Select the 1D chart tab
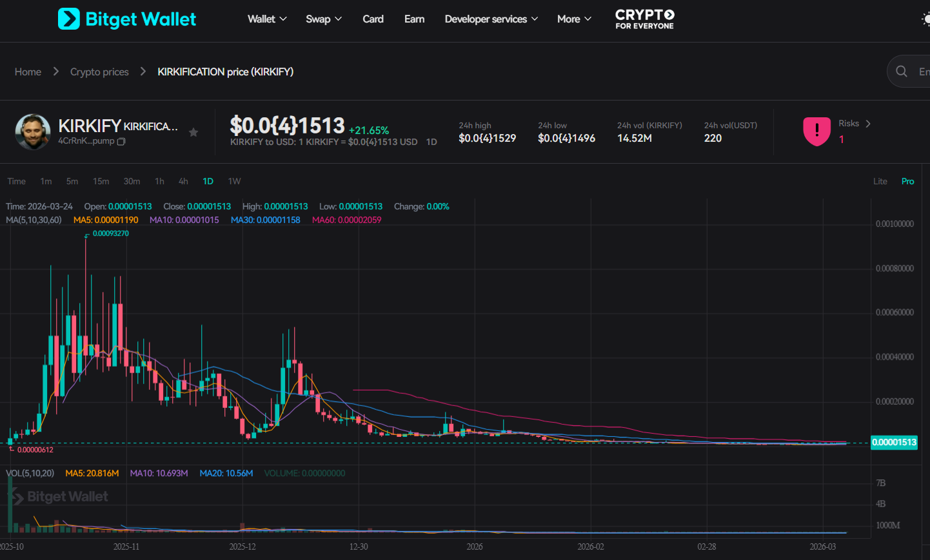This screenshot has height=560, width=930. point(208,181)
